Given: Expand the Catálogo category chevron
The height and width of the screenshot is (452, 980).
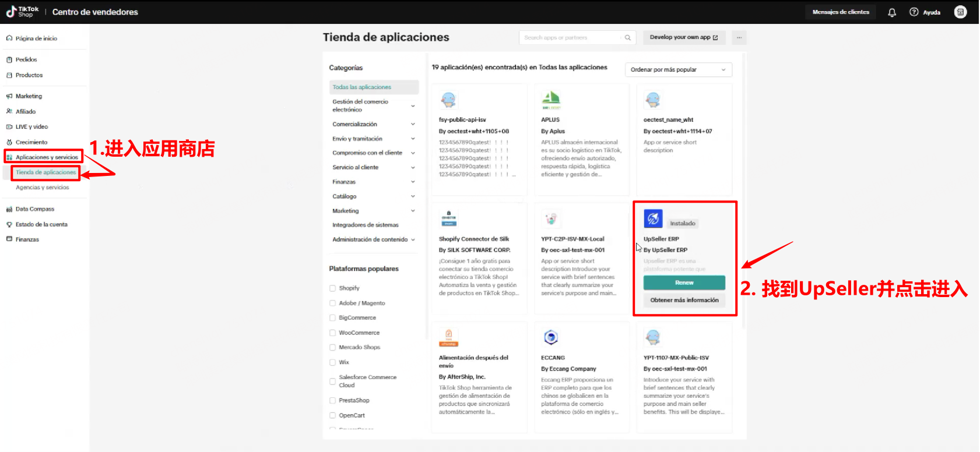Looking at the screenshot, I should pos(413,196).
